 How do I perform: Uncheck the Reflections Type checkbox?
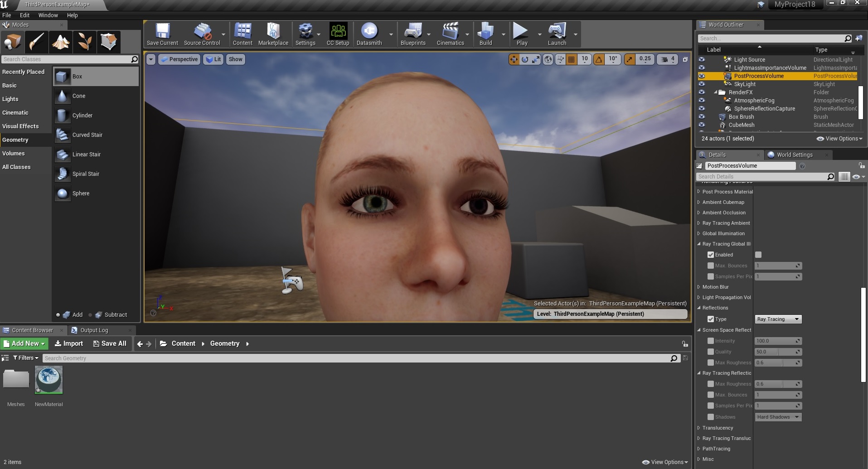(711, 319)
